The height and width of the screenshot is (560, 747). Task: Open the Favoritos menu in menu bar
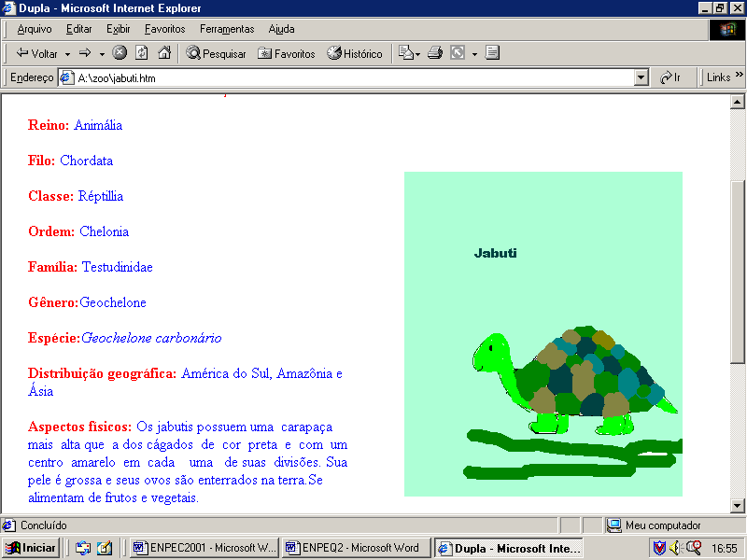click(165, 29)
